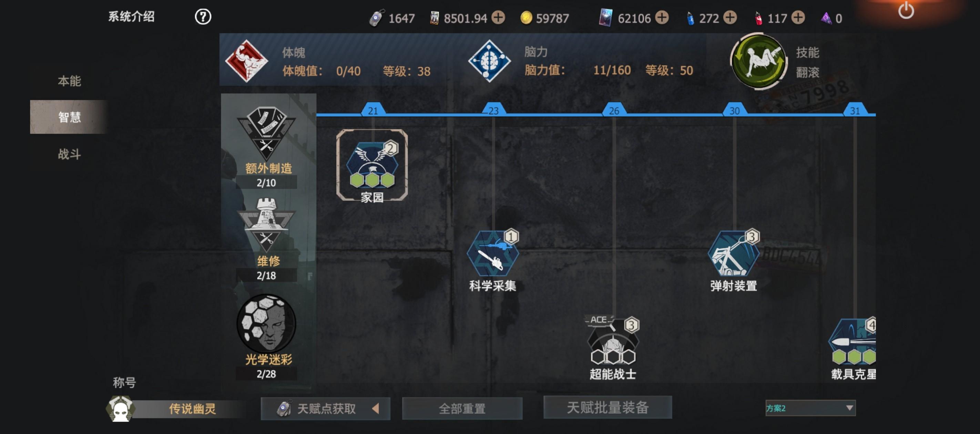Open the 光学迷彩 skill icon
Screen dimensions: 980x434
pos(266,323)
